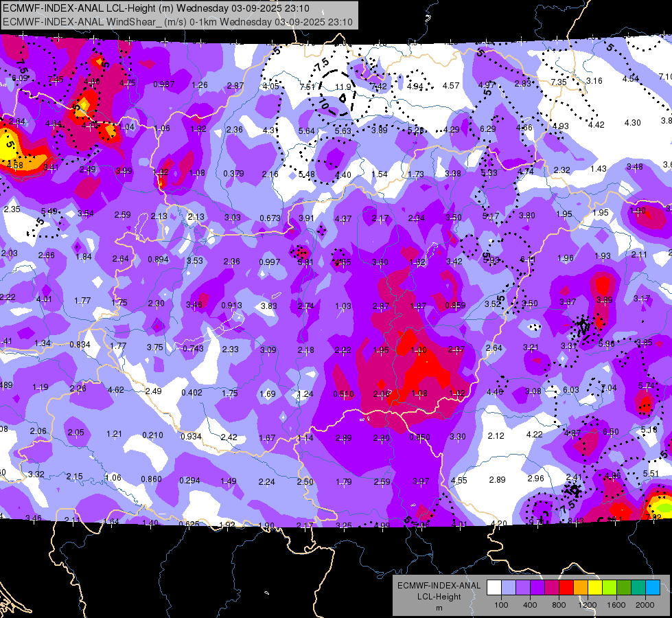Image resolution: width=672 pixels, height=618 pixels.
Task: Click the light blue legend swatch
Action: [x=509, y=587]
